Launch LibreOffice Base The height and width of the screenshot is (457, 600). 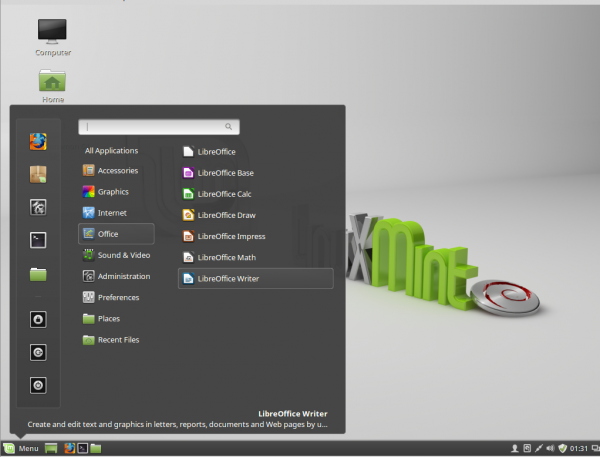256,173
